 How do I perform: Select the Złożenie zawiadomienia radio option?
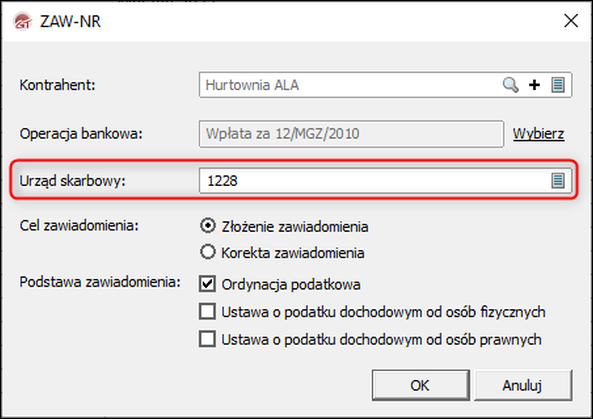pyautogui.click(x=208, y=226)
